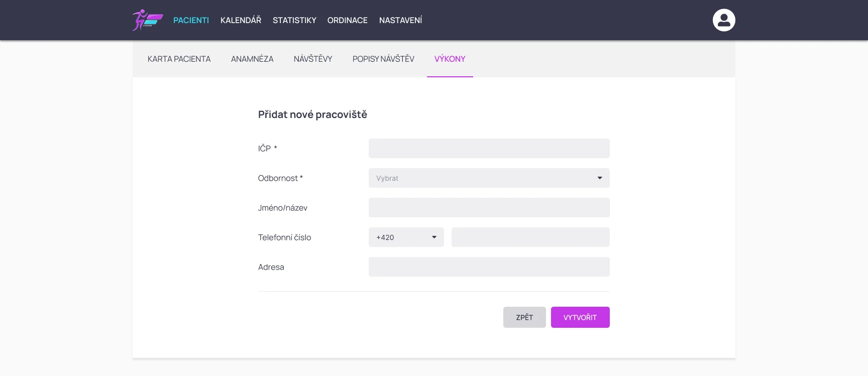Switch to the Karta pacienta tab
Screen dimensions: 868x376
pyautogui.click(x=179, y=59)
